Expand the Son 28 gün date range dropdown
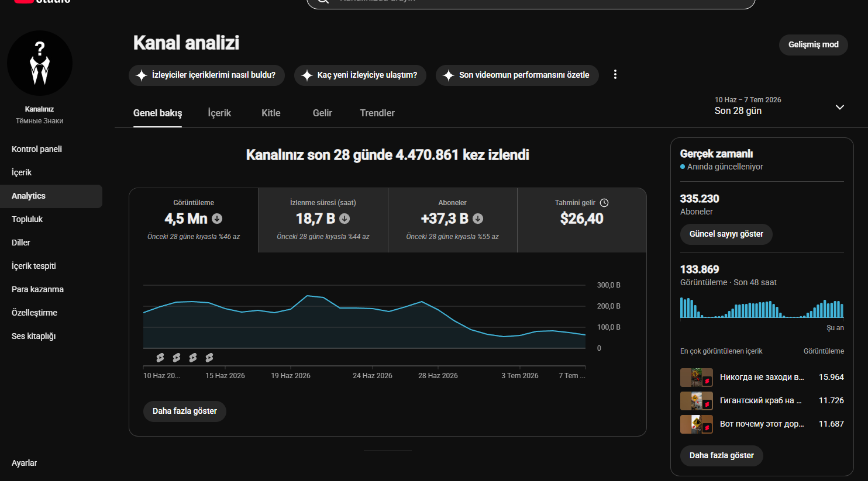This screenshot has height=481, width=868. [x=779, y=106]
